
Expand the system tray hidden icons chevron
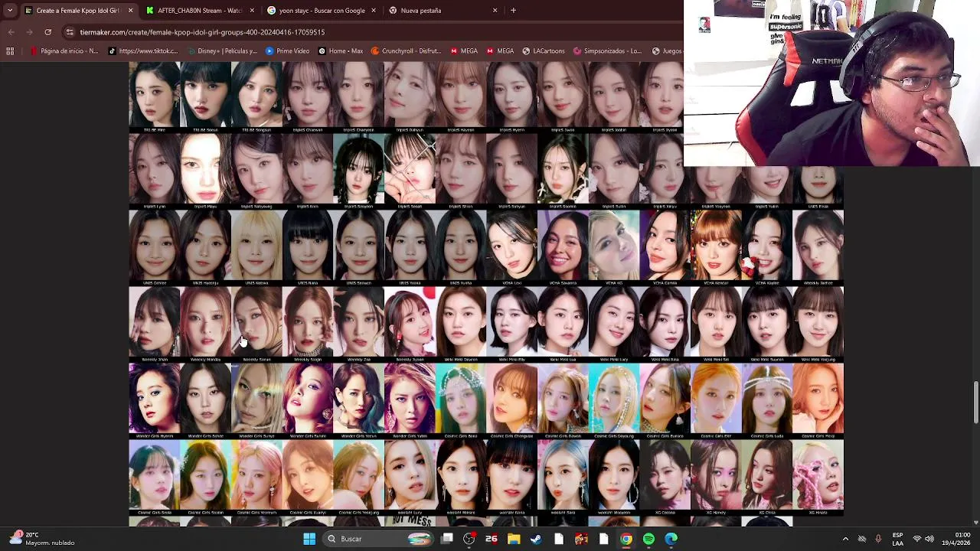tap(845, 539)
